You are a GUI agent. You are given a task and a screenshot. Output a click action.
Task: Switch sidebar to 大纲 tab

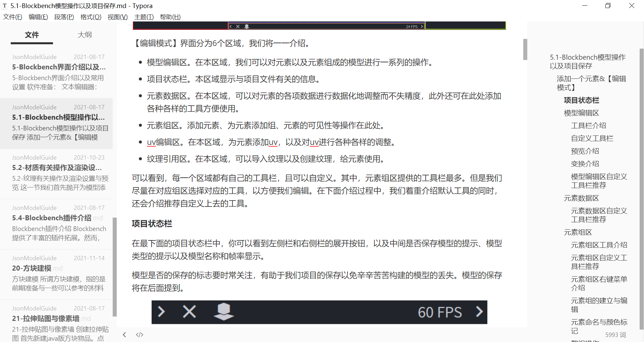tap(85, 35)
